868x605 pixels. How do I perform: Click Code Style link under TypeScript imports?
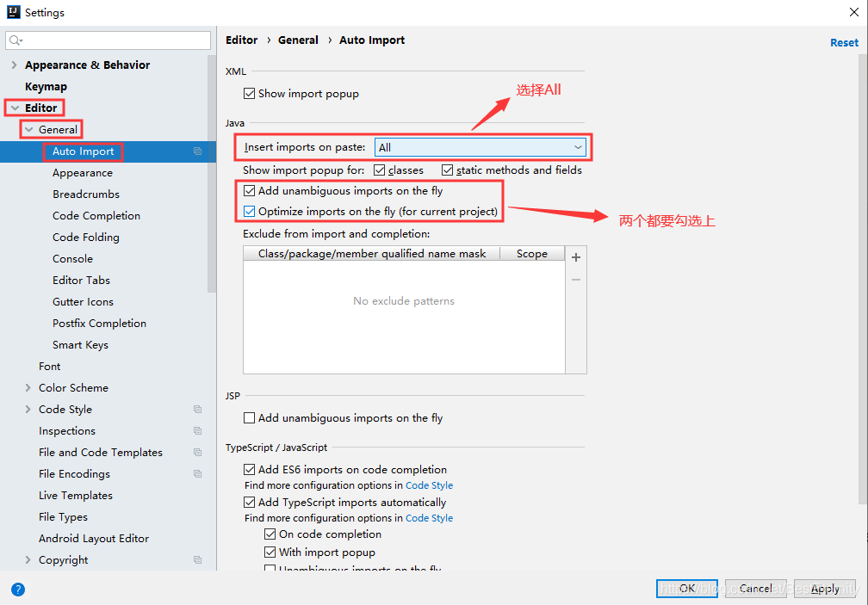point(429,518)
